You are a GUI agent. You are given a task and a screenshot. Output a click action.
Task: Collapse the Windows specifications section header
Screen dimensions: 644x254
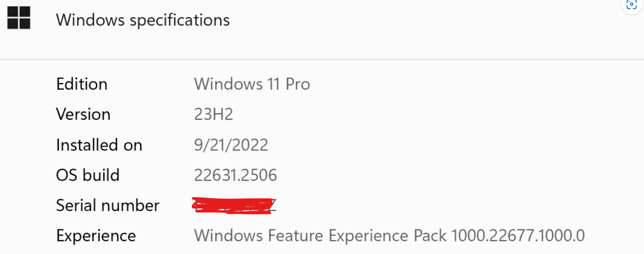coord(143,20)
